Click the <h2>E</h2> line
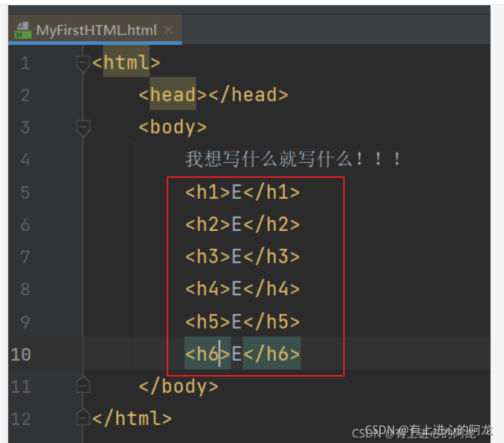This screenshot has width=504, height=443. (243, 224)
